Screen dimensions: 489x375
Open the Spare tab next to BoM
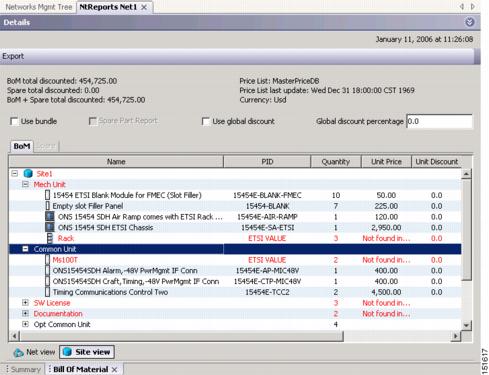pyautogui.click(x=46, y=146)
